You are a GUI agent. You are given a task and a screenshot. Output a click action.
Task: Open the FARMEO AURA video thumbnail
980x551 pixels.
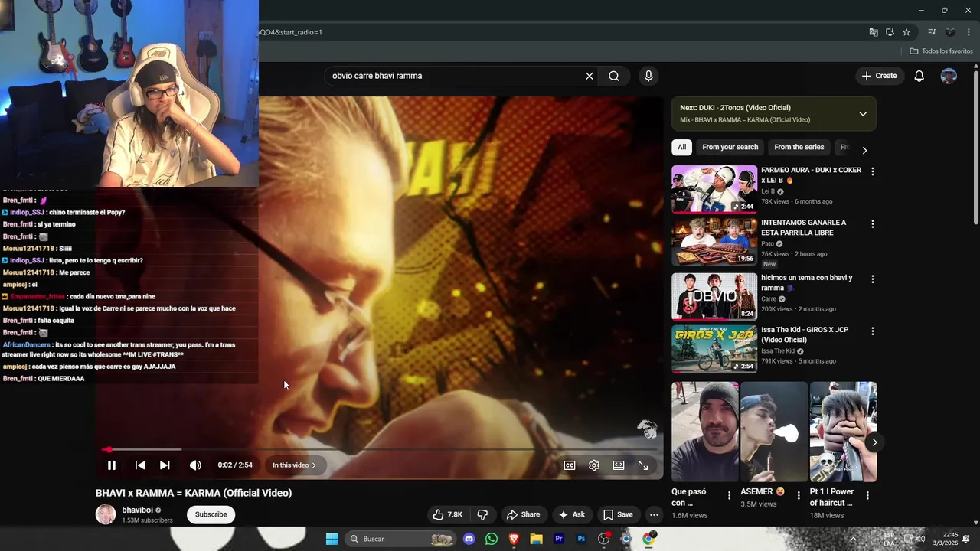pyautogui.click(x=714, y=189)
